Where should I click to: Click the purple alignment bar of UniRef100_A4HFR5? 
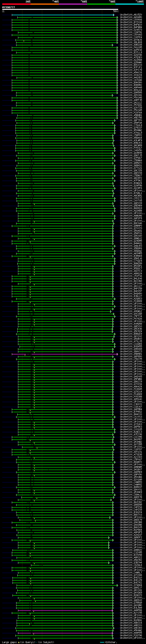(65, 633)
